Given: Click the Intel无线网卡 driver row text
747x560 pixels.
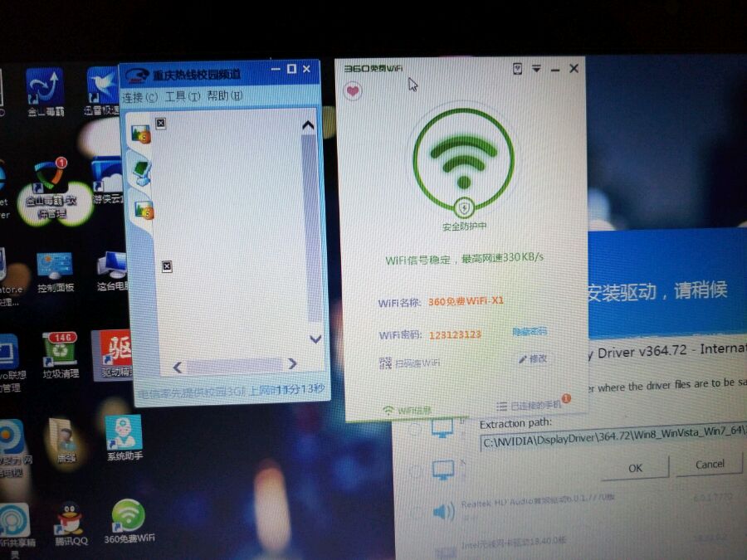Looking at the screenshot, I should coord(514,543).
